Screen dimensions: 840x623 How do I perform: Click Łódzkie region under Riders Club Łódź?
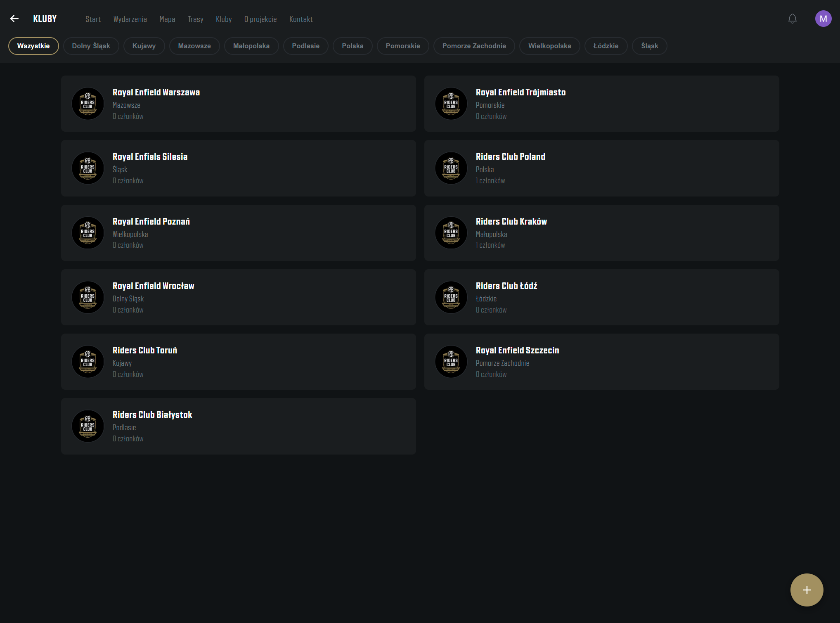coord(486,299)
